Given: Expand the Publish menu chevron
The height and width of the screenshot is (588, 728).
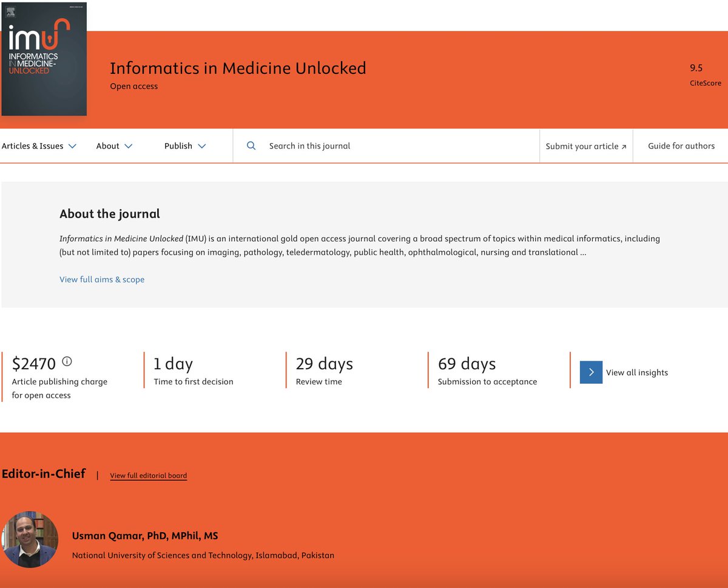Looking at the screenshot, I should (202, 146).
